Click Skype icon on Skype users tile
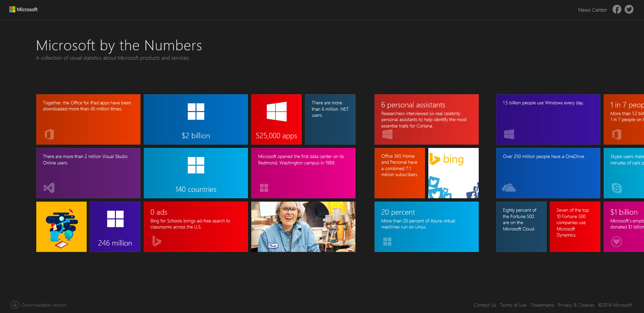Viewport: 644px width, 313px height. click(616, 188)
